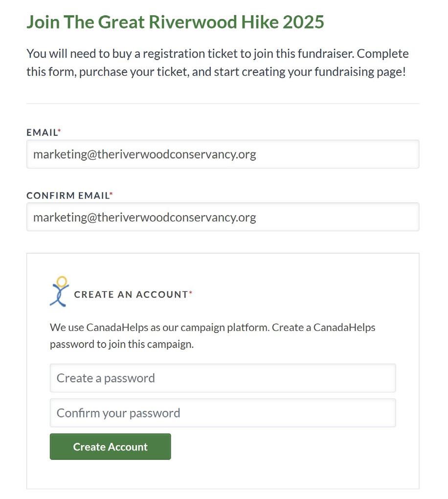The width and height of the screenshot is (448, 499).
Task: Click the Confirm your password field
Action: (x=223, y=413)
